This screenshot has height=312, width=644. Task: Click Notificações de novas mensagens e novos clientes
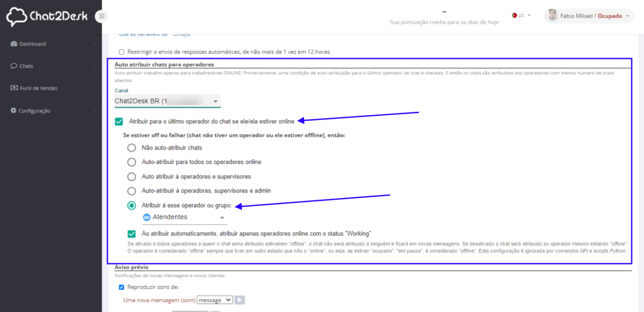point(170,276)
